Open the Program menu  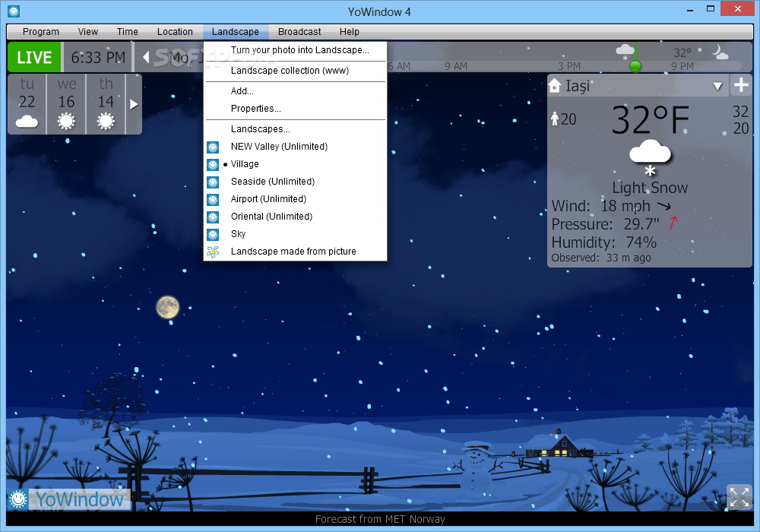[x=41, y=31]
